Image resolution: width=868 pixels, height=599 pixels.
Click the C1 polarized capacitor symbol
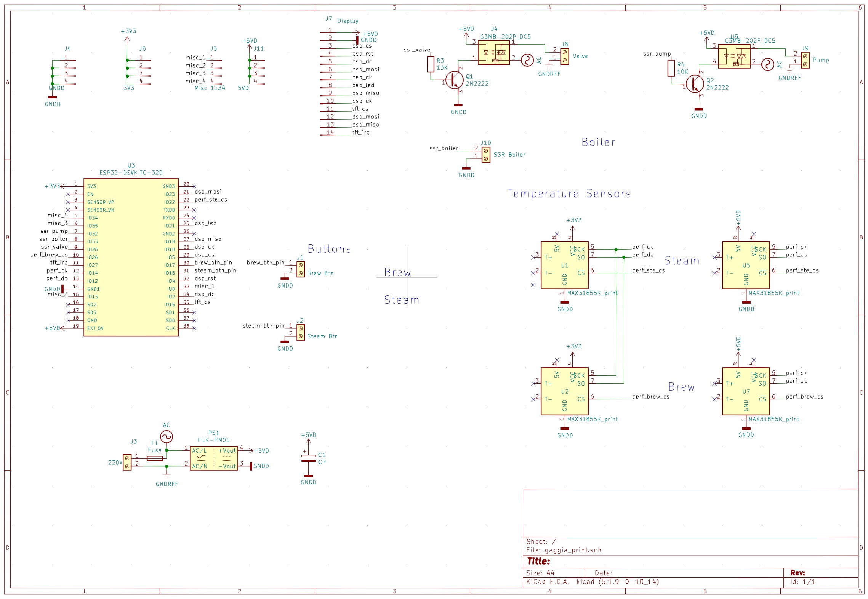[308, 458]
